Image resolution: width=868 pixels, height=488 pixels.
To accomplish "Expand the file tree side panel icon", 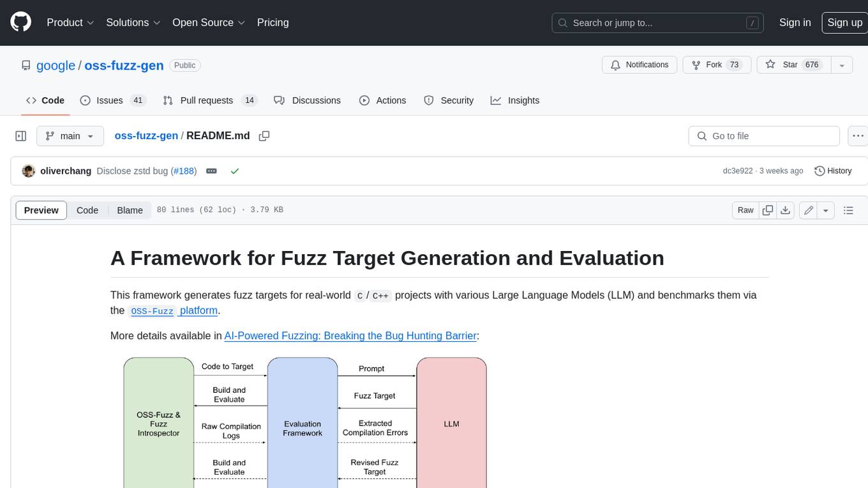I will (20, 136).
